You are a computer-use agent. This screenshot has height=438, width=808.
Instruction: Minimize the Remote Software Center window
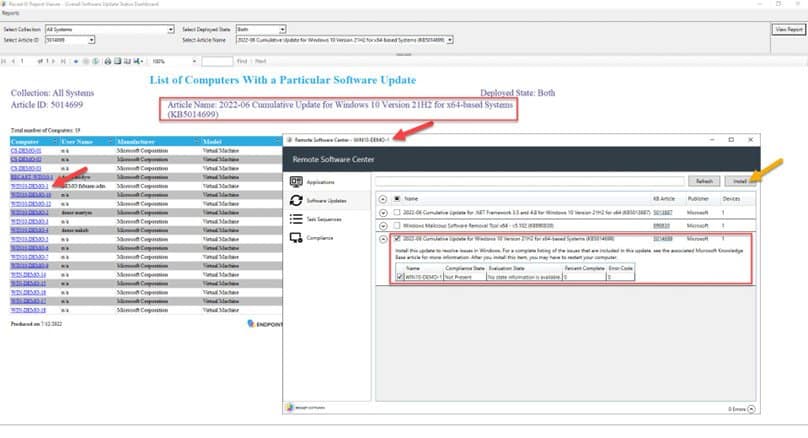tap(712, 140)
